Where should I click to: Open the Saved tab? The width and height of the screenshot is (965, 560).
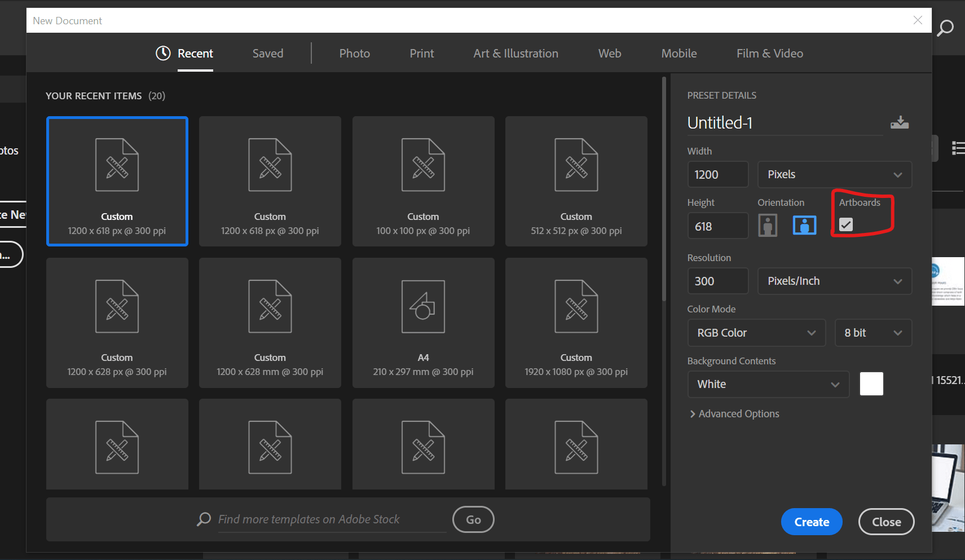tap(268, 54)
